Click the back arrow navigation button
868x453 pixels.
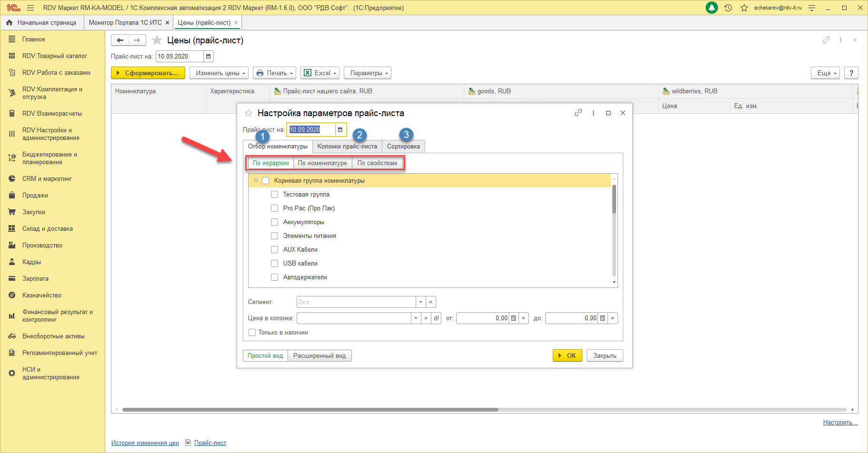[120, 40]
